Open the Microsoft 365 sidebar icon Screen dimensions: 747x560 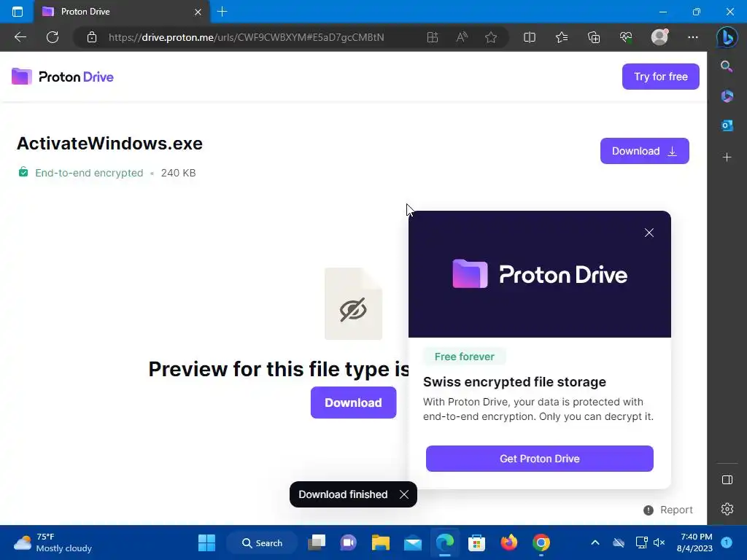click(727, 96)
